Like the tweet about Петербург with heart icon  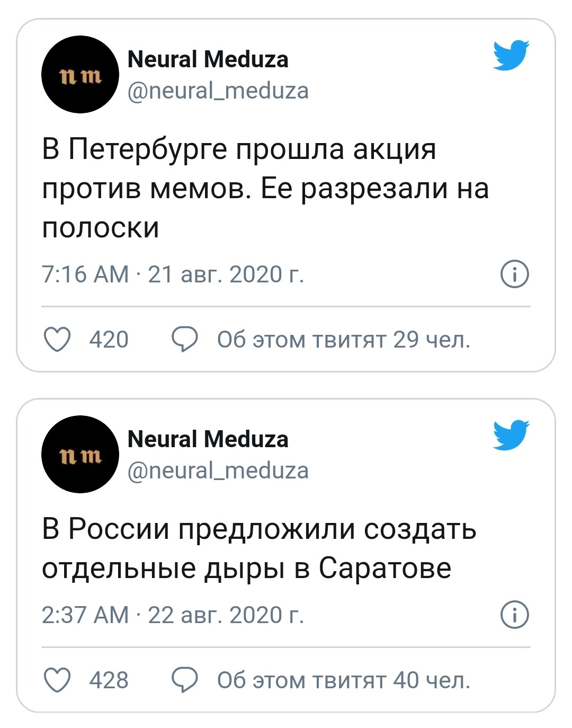(x=57, y=340)
